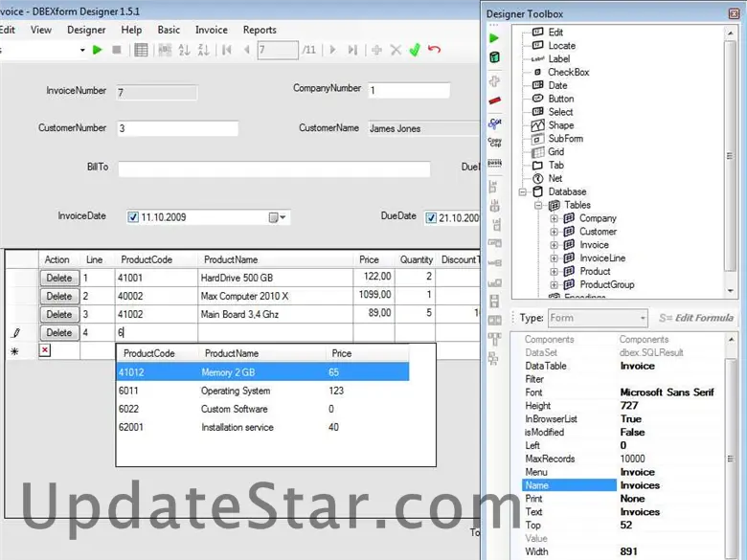Jump to first record icon
Image resolution: width=747 pixels, height=560 pixels.
coord(227,50)
